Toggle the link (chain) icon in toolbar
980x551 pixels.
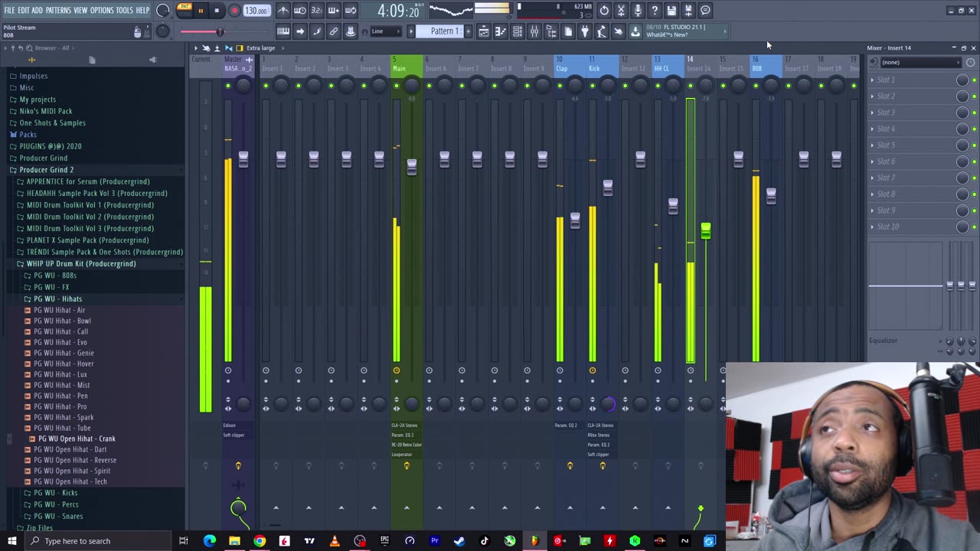[334, 31]
